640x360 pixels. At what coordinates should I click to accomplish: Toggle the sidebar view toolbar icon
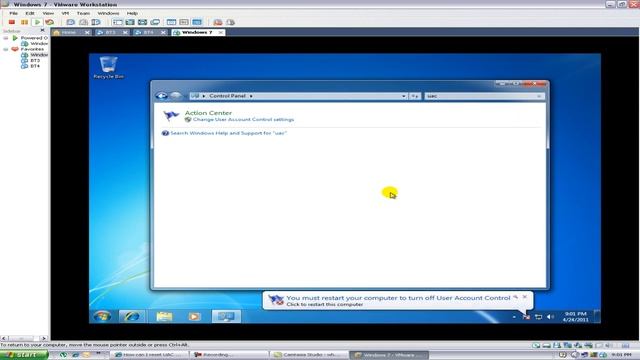point(118,22)
